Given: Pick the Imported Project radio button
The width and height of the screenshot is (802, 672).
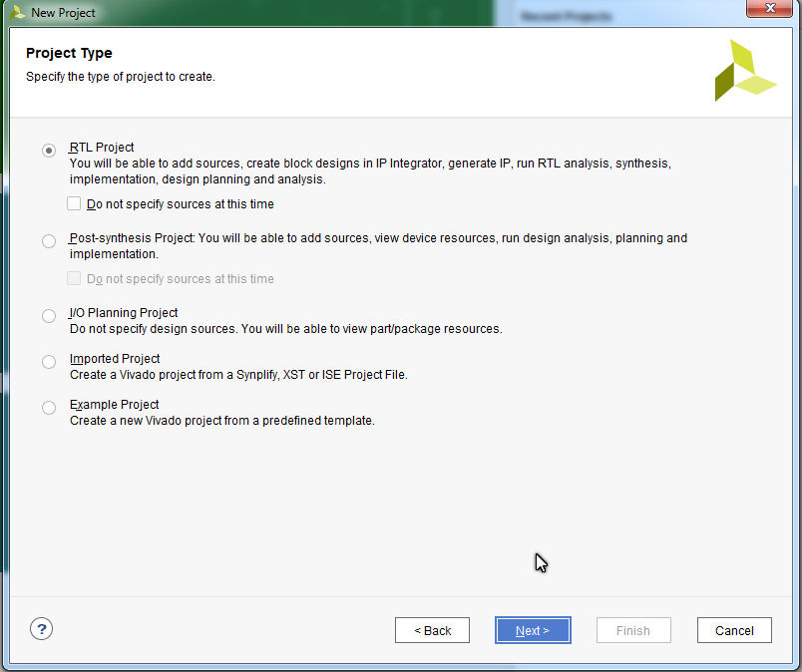Looking at the screenshot, I should (49, 362).
